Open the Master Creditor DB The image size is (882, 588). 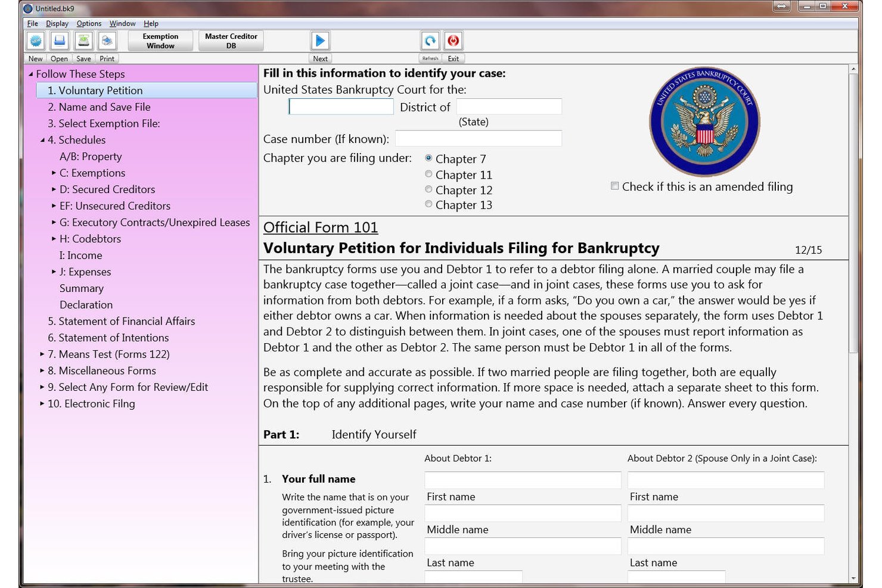click(231, 41)
